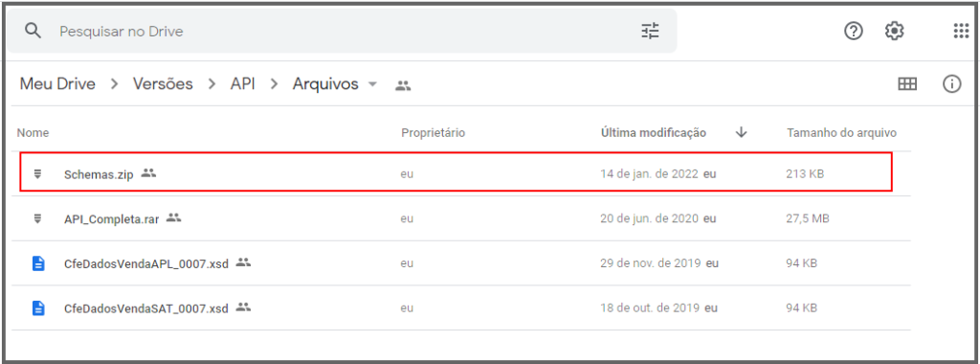Click owner 'eu' in CfeDadosVendaAPL_0007.xsd row
Viewport: 980px width, 364px height.
407,263
